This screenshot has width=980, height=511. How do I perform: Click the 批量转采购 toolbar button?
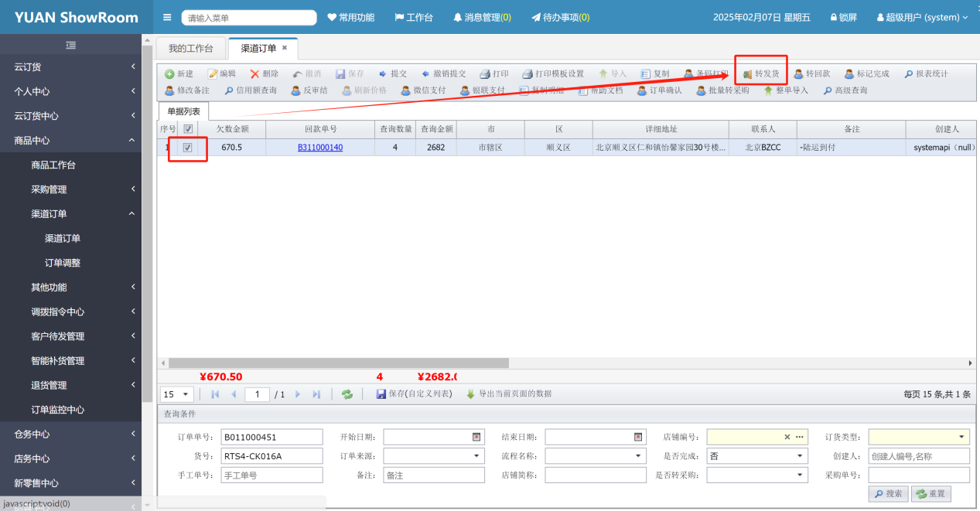pos(722,90)
